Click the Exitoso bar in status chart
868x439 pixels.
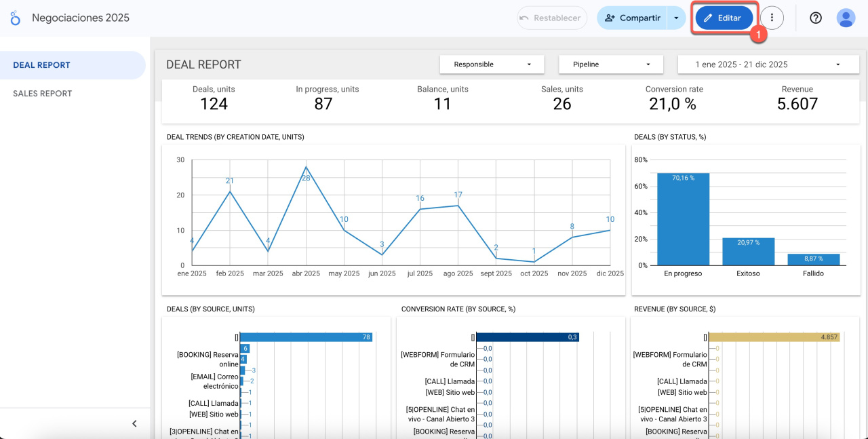[748, 251]
